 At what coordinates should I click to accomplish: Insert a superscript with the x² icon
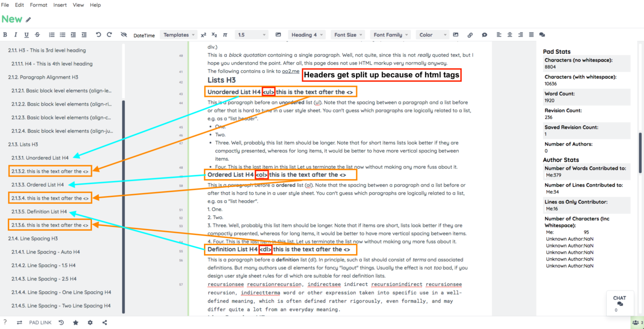point(203,35)
